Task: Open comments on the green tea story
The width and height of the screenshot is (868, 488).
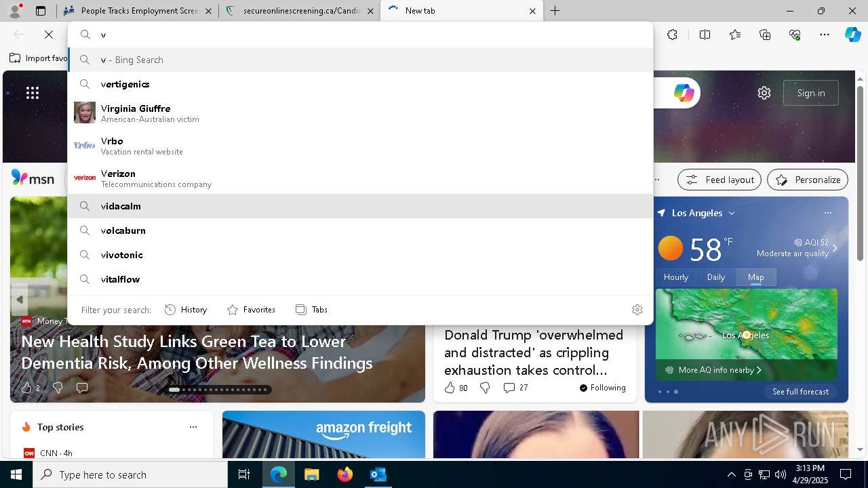Action: pos(82,388)
